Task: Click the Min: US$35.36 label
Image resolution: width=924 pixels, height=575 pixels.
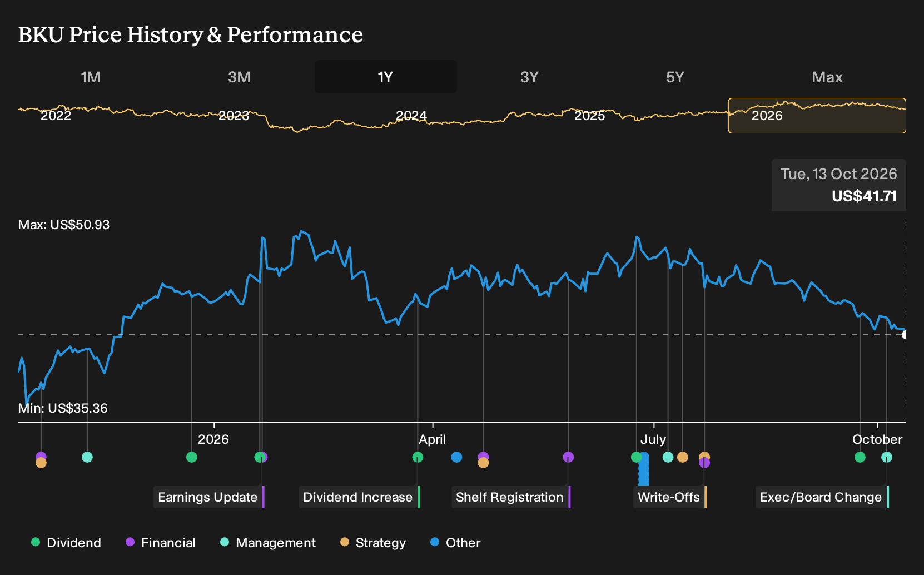Action: 63,408
